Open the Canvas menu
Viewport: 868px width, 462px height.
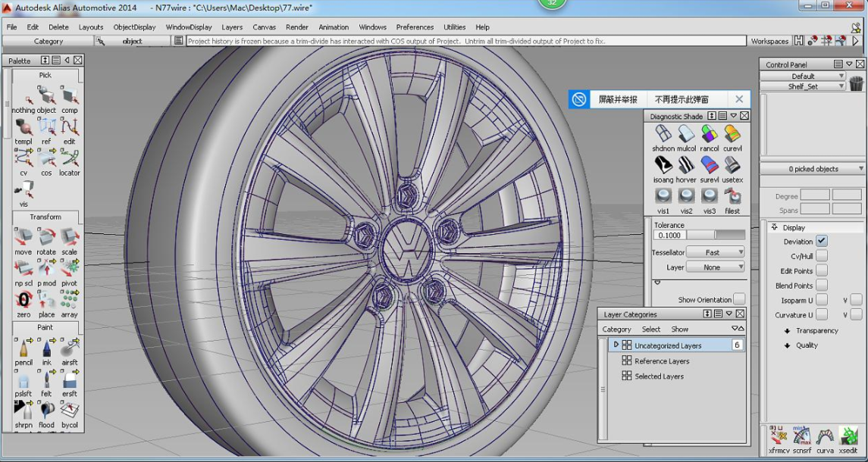click(x=264, y=27)
